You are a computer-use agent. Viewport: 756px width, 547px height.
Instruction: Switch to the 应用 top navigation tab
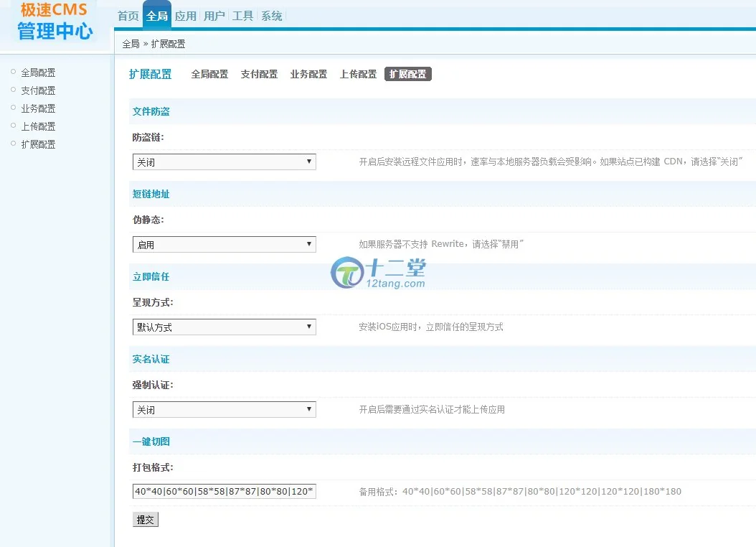point(186,16)
